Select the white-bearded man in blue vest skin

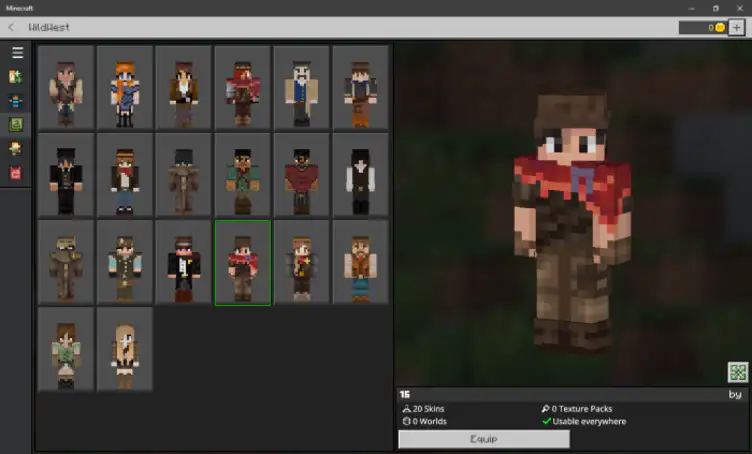pos(301,88)
